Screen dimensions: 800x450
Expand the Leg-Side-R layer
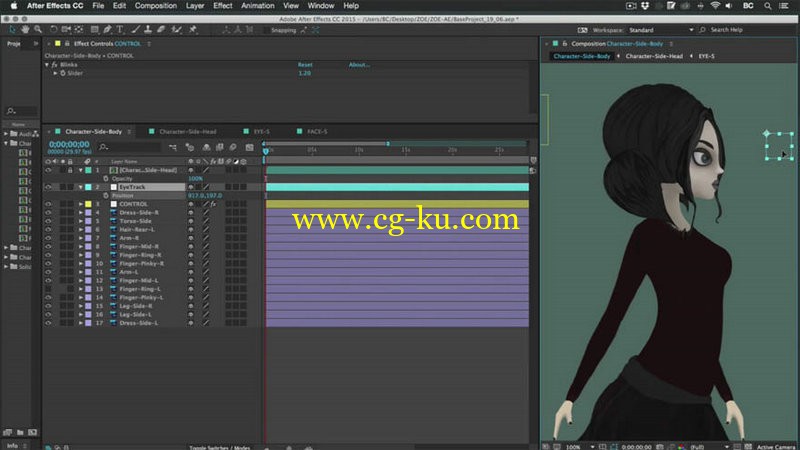(81, 306)
